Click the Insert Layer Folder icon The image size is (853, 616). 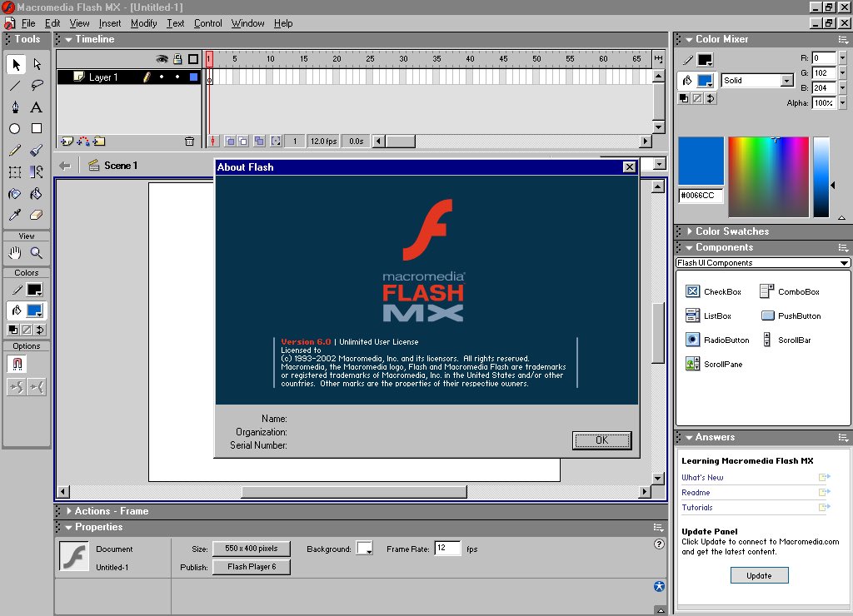pyautogui.click(x=99, y=142)
